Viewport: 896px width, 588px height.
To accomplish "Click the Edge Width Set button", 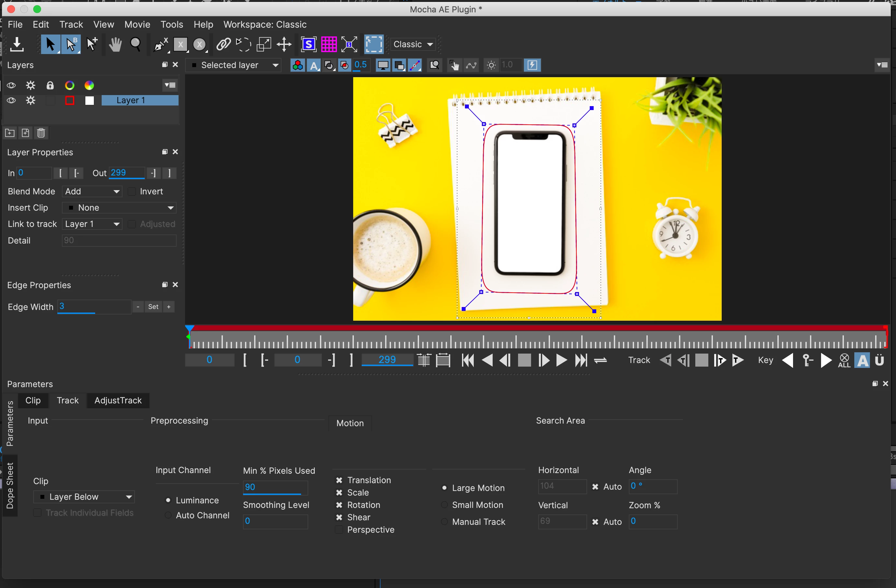I will coord(153,307).
